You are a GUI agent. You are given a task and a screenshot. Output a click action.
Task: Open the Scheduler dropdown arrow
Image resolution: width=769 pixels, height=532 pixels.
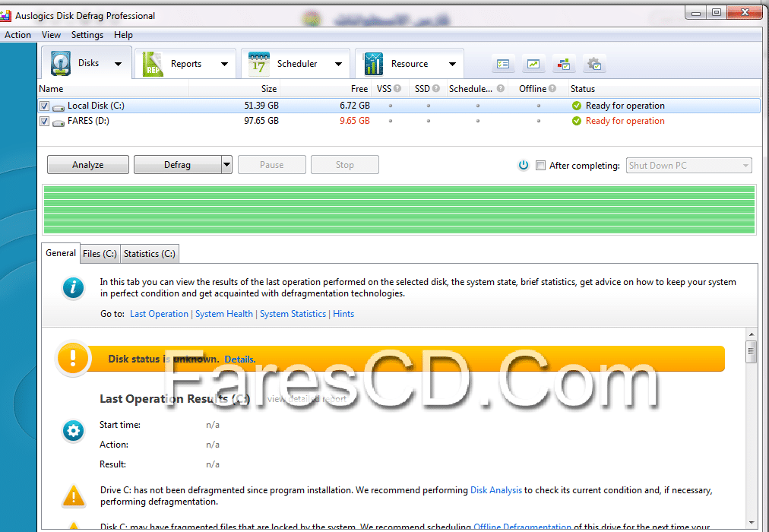[x=338, y=64]
